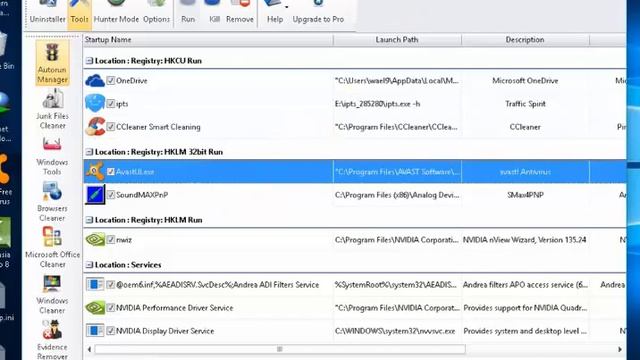Click the Remove toolbar button

240,13
